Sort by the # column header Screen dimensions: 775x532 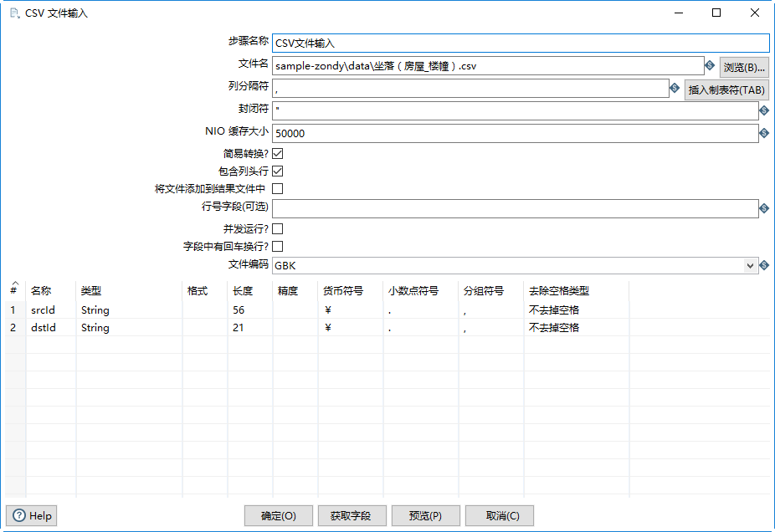tap(15, 290)
